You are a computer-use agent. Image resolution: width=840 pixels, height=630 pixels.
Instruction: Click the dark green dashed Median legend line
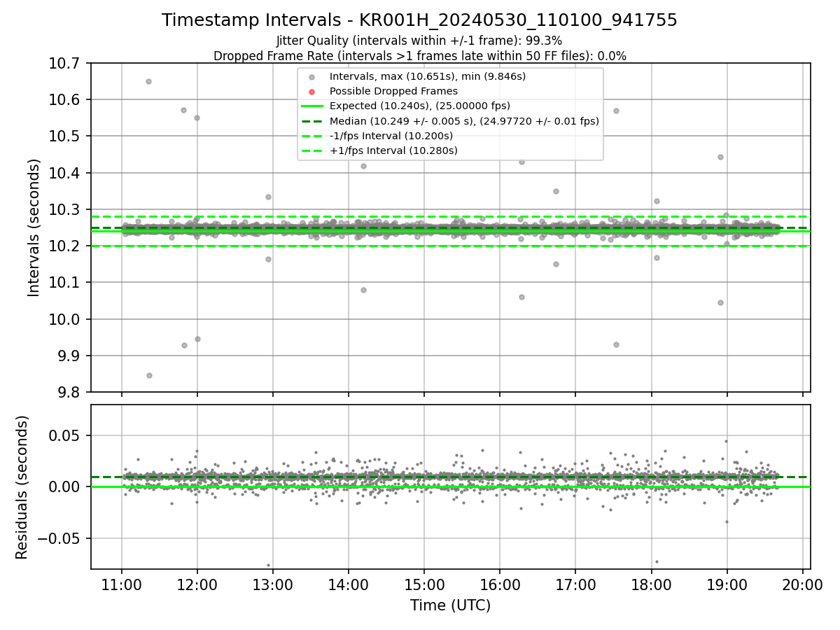pos(312,121)
